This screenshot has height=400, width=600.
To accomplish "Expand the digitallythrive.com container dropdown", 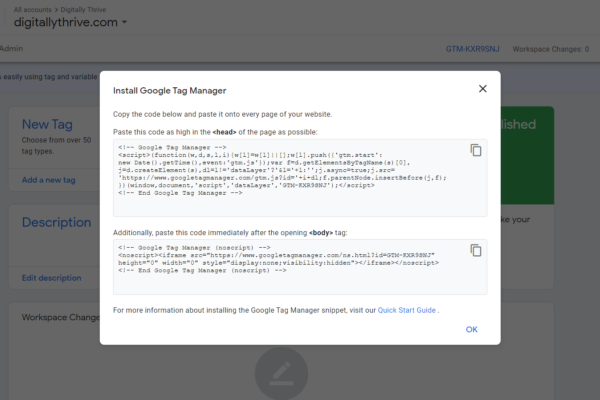I will [124, 22].
